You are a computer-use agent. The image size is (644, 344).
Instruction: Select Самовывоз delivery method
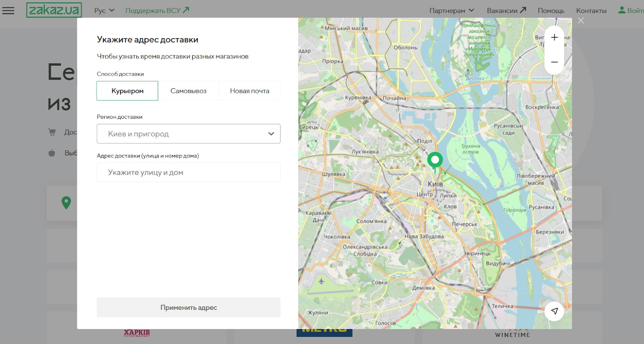(x=188, y=91)
